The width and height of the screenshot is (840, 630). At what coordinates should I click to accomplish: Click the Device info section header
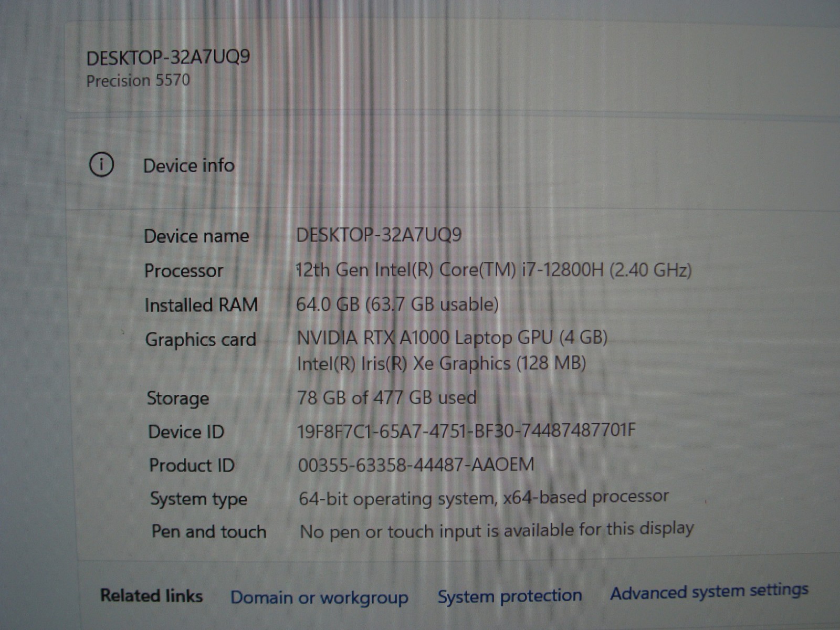point(188,165)
